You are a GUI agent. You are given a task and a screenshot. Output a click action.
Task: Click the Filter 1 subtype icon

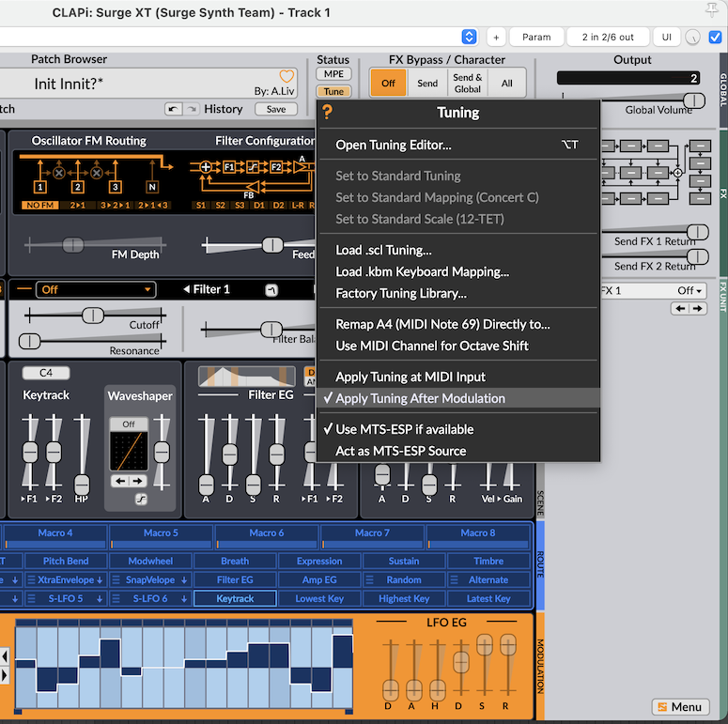click(271, 290)
